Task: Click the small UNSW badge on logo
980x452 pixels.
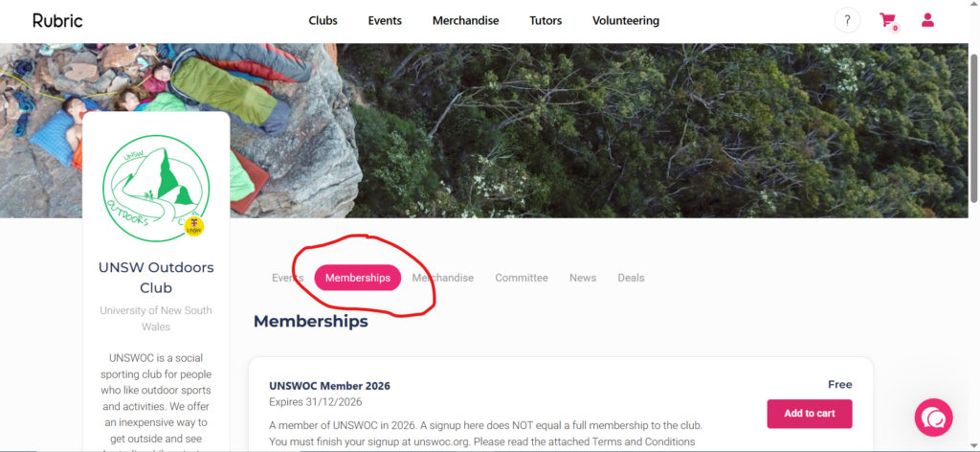Action: point(194,226)
